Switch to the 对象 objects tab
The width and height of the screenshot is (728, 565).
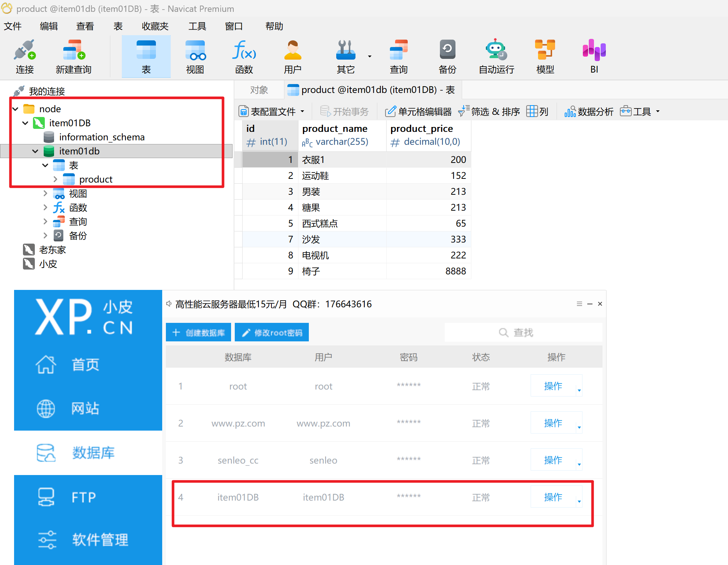(x=259, y=90)
